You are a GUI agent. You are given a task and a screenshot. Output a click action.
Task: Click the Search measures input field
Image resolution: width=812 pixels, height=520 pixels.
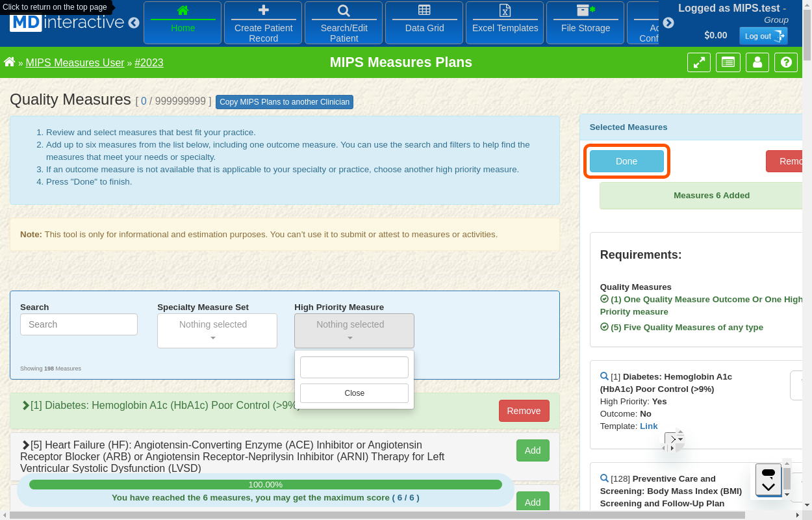tap(79, 324)
